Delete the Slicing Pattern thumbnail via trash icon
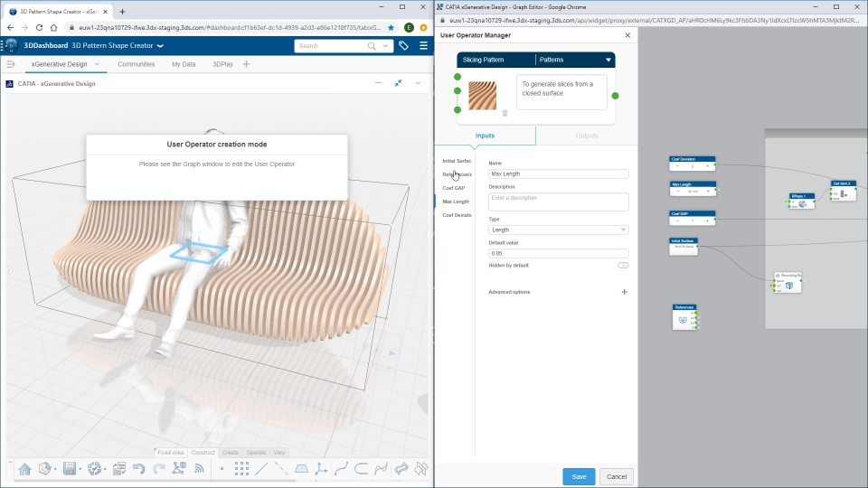This screenshot has height=488, width=868. [x=505, y=114]
